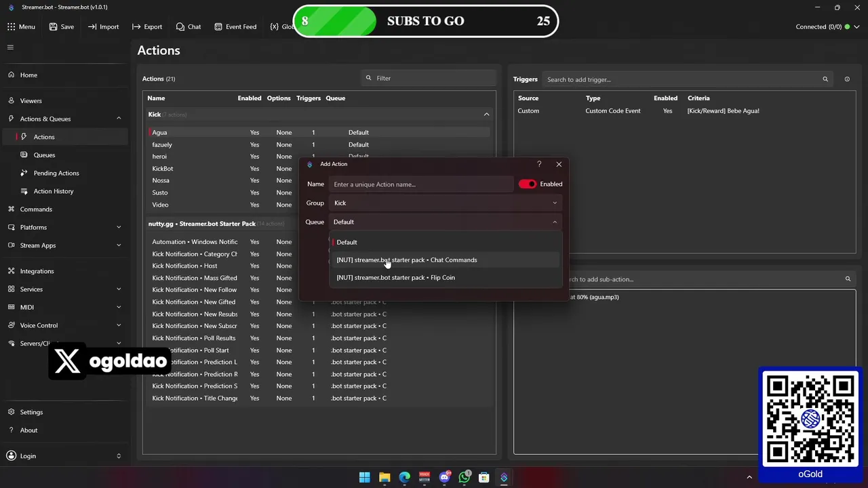Viewport: 868px width, 488px height.
Task: Click the Export toolbar button
Action: tap(147, 27)
